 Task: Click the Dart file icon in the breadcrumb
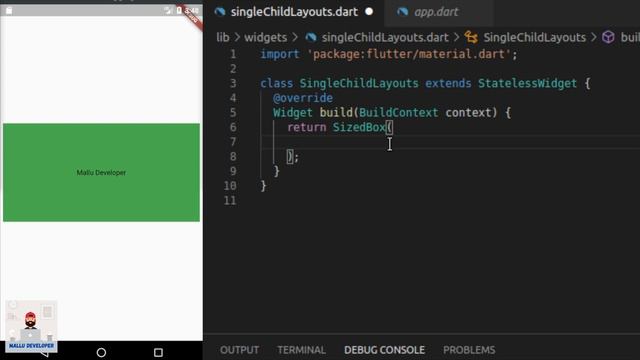[311, 38]
